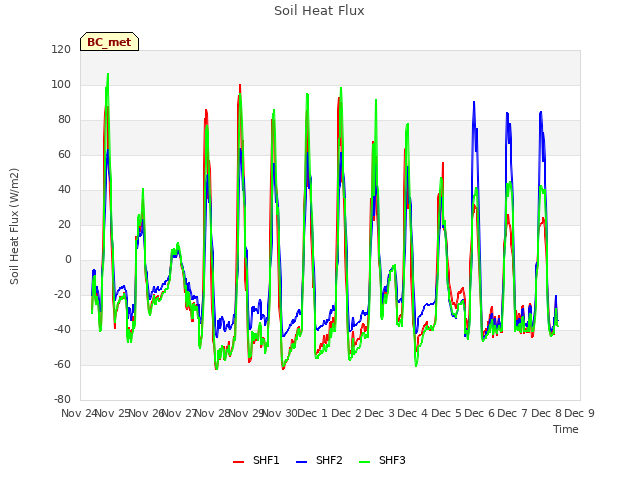640x480 pixels.
Task: Click the '60' y-axis tick label
Action: 64,155
